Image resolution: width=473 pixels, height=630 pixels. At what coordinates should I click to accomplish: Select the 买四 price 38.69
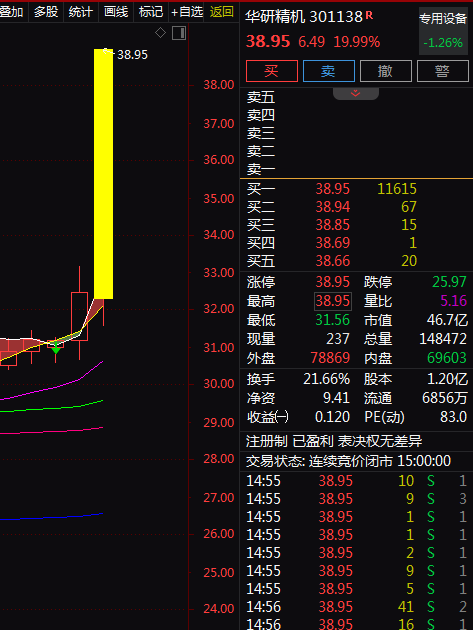tap(332, 243)
